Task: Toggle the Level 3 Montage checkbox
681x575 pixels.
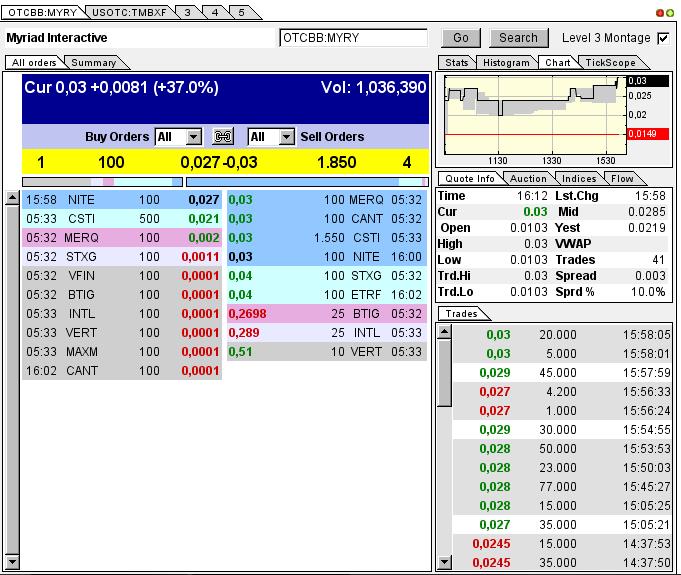Action: [664, 38]
